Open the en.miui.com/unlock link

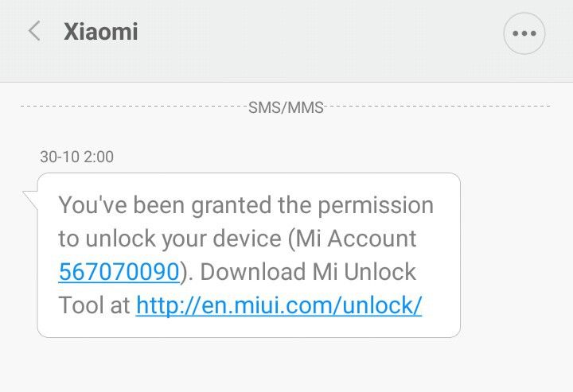pos(279,305)
